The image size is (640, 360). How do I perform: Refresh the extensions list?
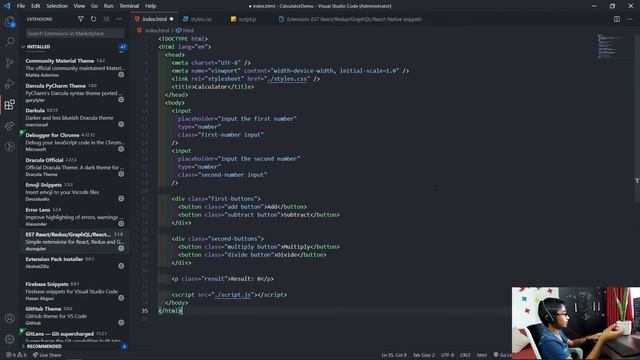tap(93, 19)
